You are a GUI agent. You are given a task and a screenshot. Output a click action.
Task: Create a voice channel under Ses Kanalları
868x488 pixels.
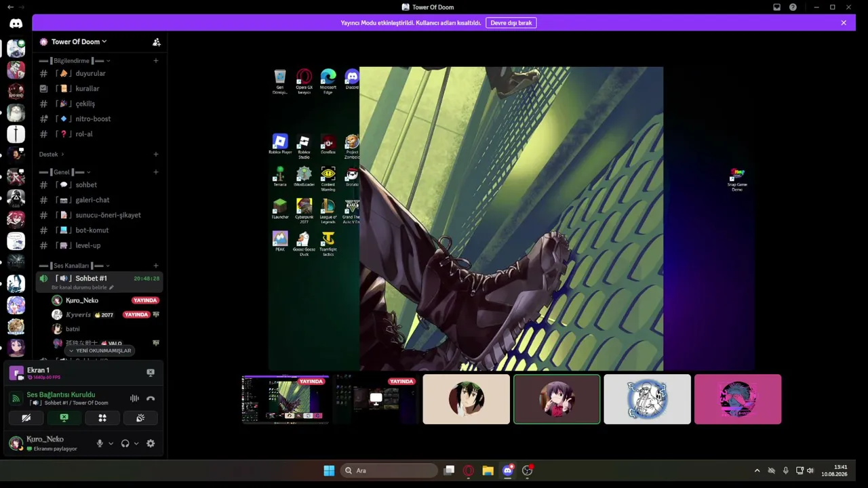point(156,266)
